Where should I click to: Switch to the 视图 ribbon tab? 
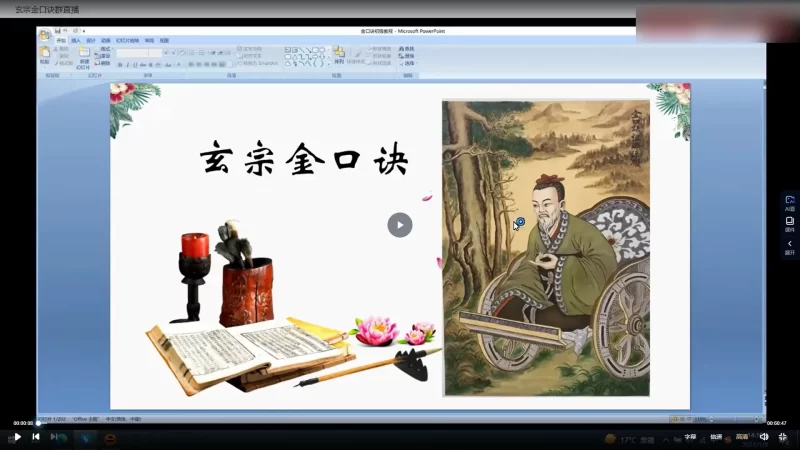point(164,41)
